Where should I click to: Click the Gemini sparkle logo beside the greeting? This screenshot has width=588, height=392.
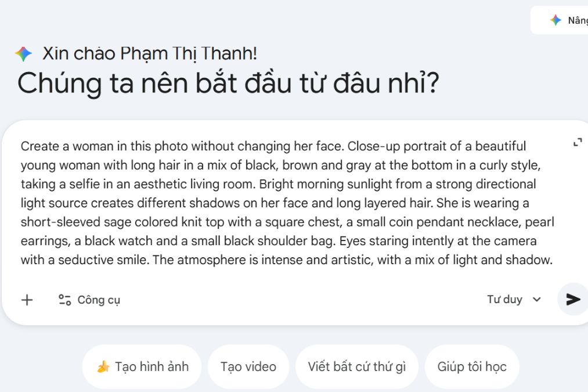24,54
